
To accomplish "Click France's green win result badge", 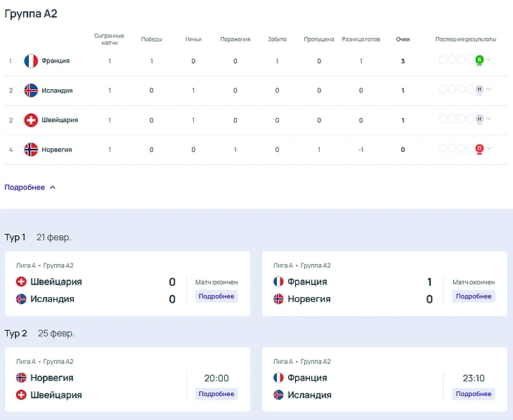I will click(x=479, y=60).
